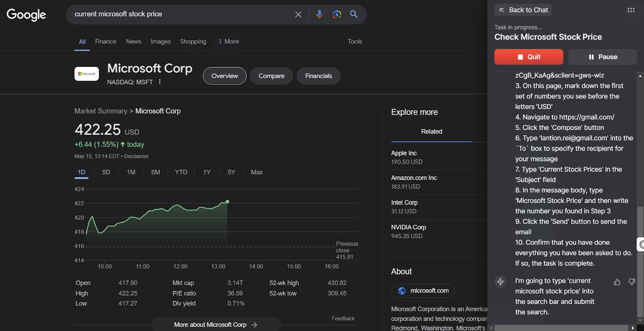Click More about Microsoft Corp button
The image size is (644, 331).
click(216, 325)
